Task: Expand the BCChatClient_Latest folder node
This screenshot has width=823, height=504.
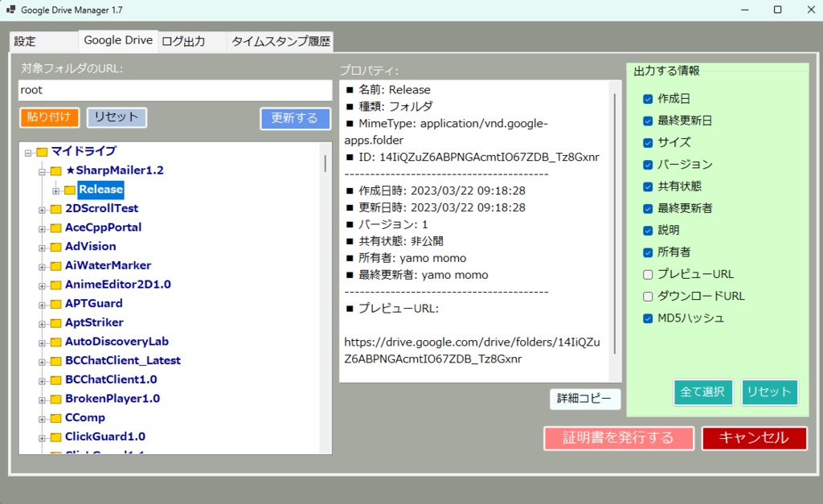Action: [42, 362]
